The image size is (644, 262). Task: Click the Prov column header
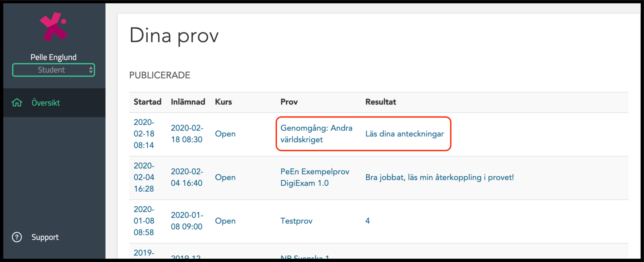tap(289, 102)
